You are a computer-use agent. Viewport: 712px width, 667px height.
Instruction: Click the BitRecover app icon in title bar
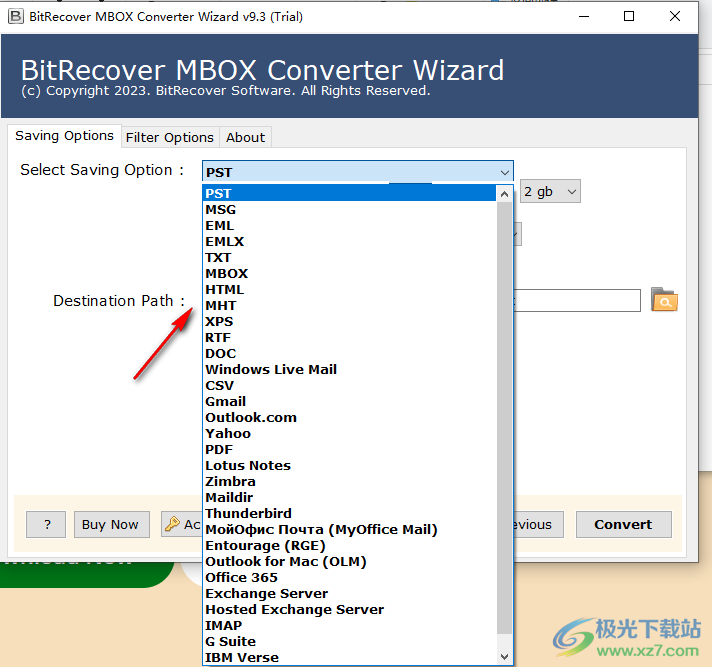15,17
